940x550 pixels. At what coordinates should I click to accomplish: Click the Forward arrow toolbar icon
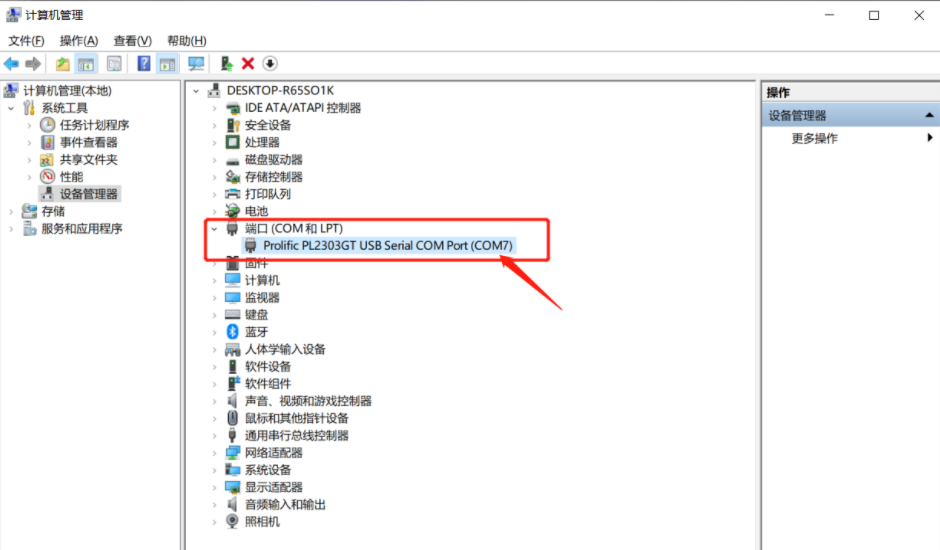33,64
